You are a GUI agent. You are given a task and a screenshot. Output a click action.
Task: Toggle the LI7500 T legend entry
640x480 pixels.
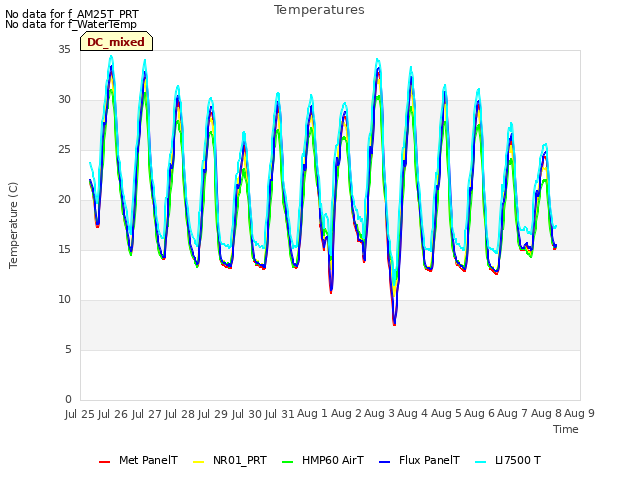point(508,460)
